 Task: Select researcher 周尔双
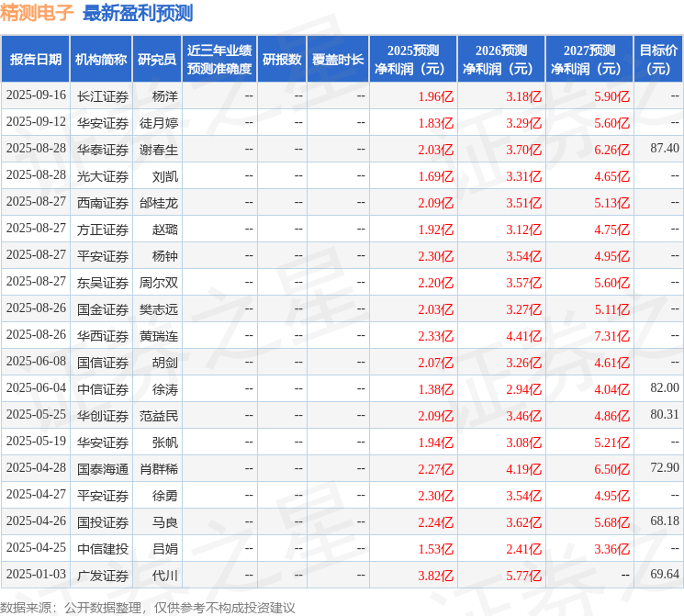coord(159,283)
